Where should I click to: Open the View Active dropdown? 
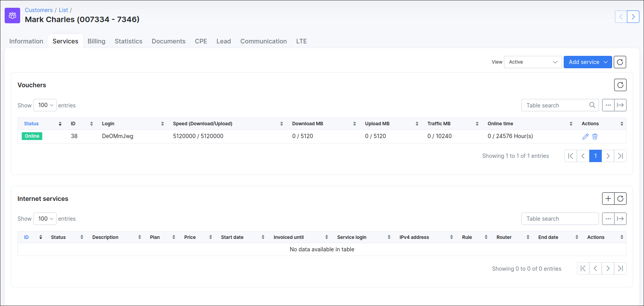click(x=533, y=62)
